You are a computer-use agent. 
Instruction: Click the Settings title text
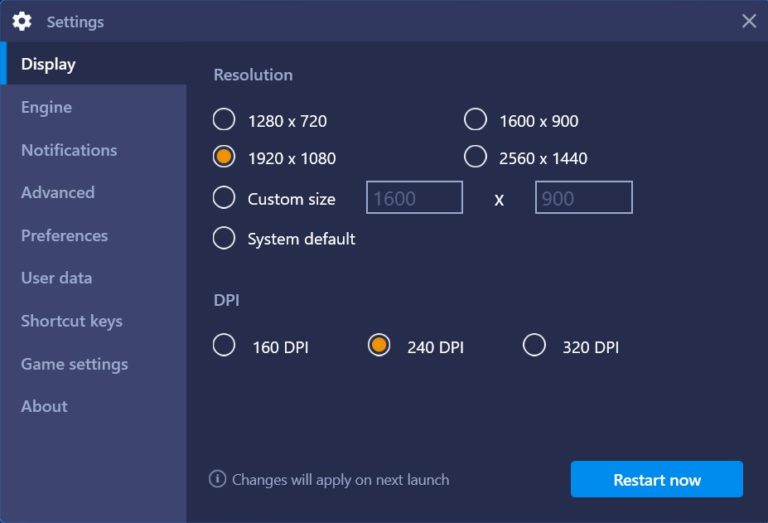[x=75, y=22]
